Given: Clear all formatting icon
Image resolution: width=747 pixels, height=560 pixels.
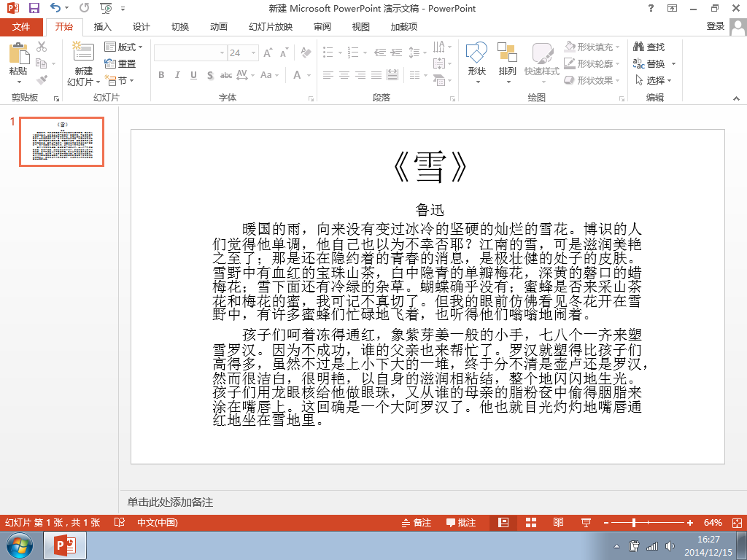Looking at the screenshot, I should point(306,52).
